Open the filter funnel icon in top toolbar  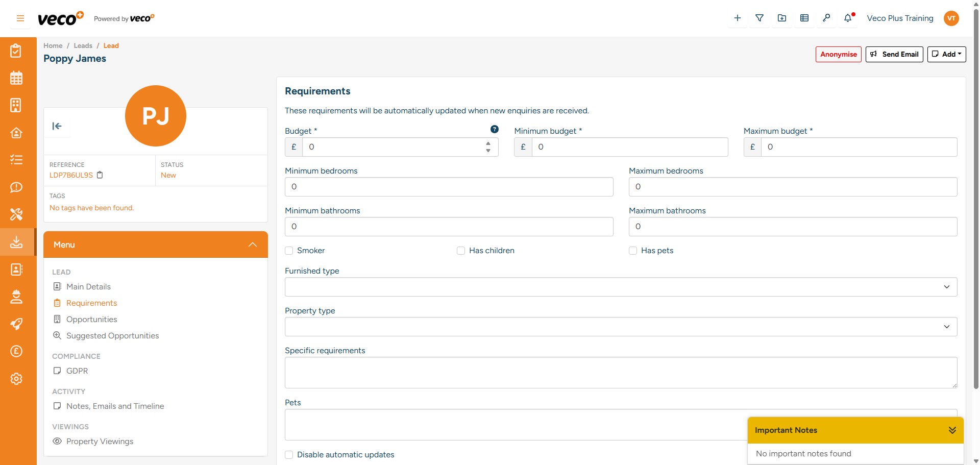(x=759, y=18)
